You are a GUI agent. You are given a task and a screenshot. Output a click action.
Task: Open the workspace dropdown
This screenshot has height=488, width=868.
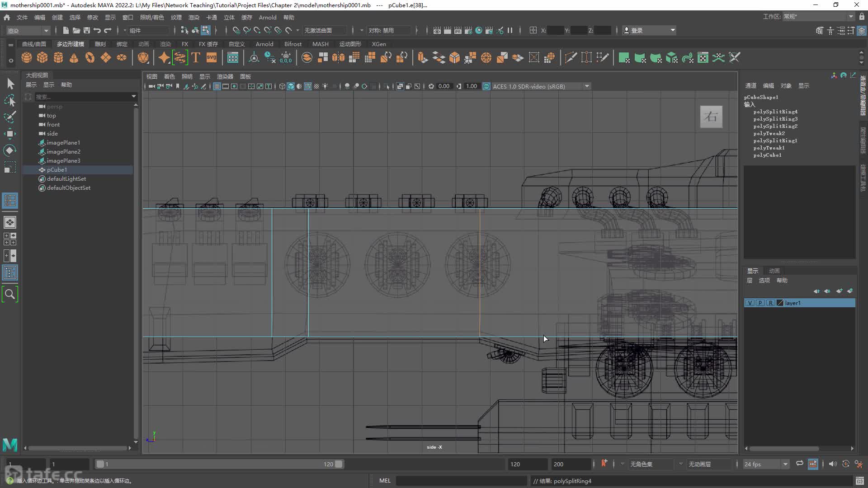[x=818, y=17]
